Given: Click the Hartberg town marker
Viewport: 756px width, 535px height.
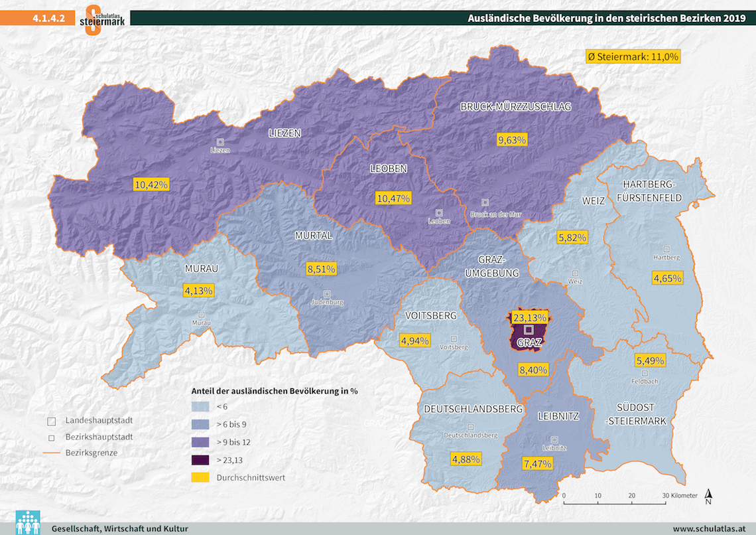Looking at the screenshot, I should click(666, 248).
